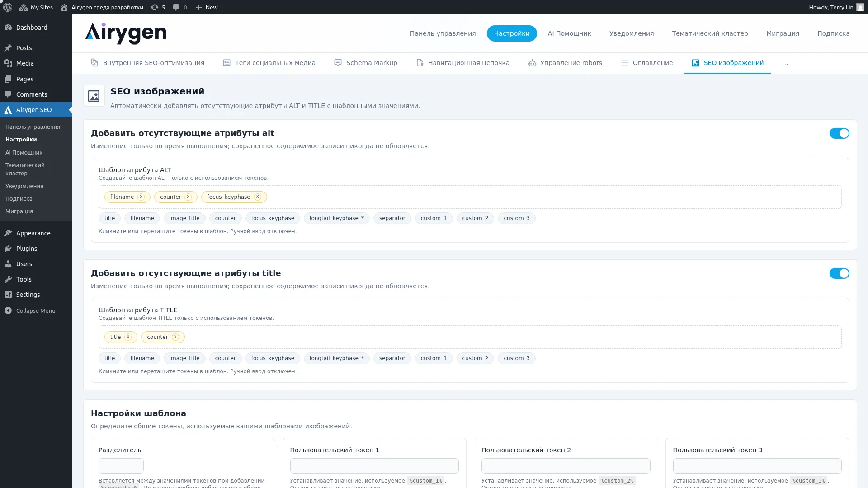
Task: Add custom_3 token to TITLE template
Action: 516,358
